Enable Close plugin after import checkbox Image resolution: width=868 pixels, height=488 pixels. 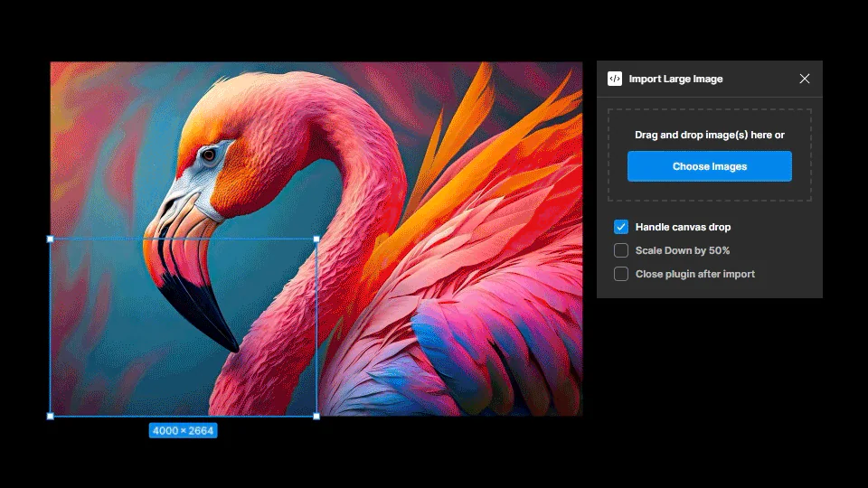[621, 274]
